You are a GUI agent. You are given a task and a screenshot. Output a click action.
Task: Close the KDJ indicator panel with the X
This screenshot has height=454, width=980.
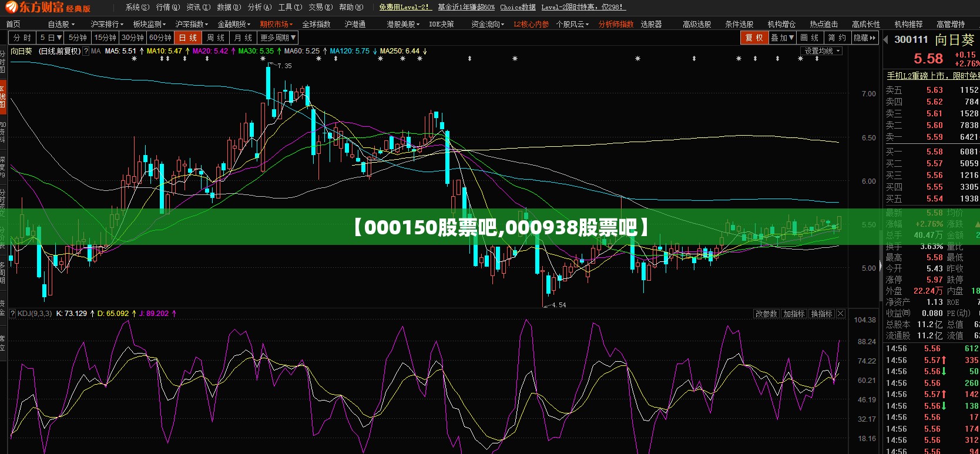[841, 314]
